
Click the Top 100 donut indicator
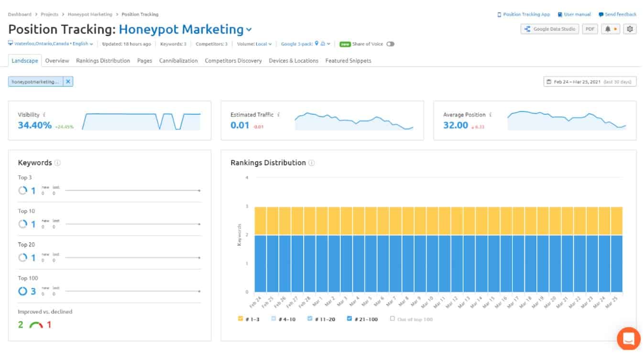point(22,291)
